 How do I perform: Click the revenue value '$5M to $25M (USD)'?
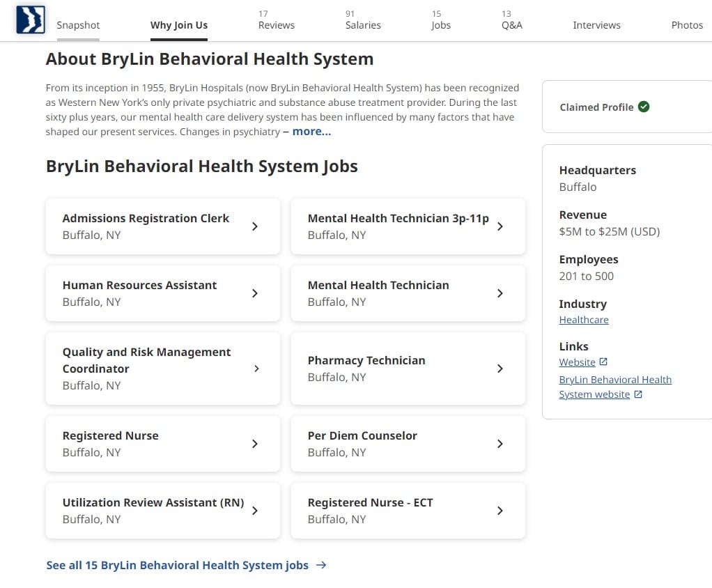point(610,231)
